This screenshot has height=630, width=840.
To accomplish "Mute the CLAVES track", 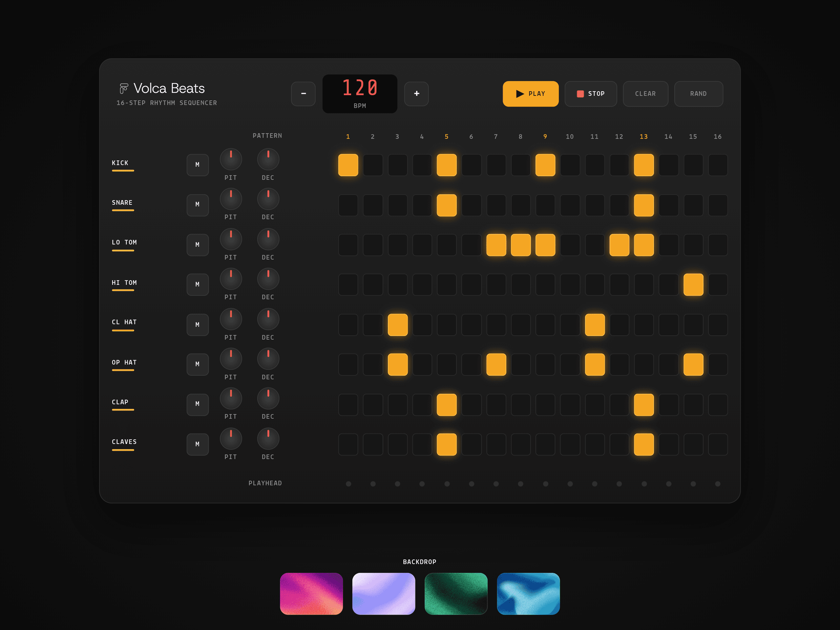I will [x=198, y=444].
